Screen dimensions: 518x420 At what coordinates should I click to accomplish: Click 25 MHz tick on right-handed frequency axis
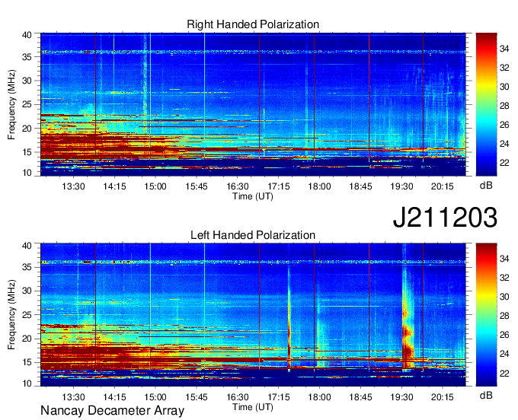pyautogui.click(x=27, y=104)
